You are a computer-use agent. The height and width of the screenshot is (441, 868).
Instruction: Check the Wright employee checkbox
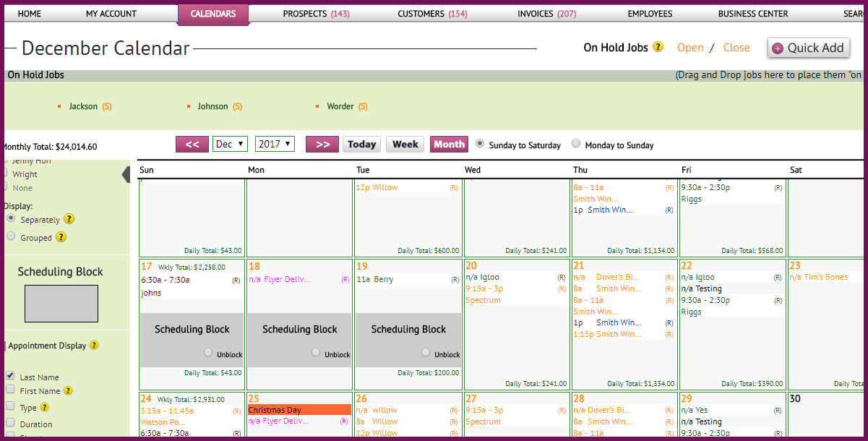[6, 174]
